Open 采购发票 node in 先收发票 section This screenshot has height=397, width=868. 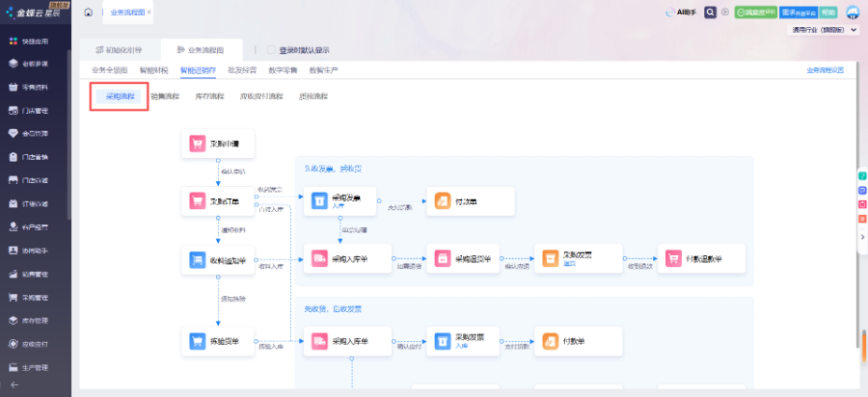click(x=339, y=200)
